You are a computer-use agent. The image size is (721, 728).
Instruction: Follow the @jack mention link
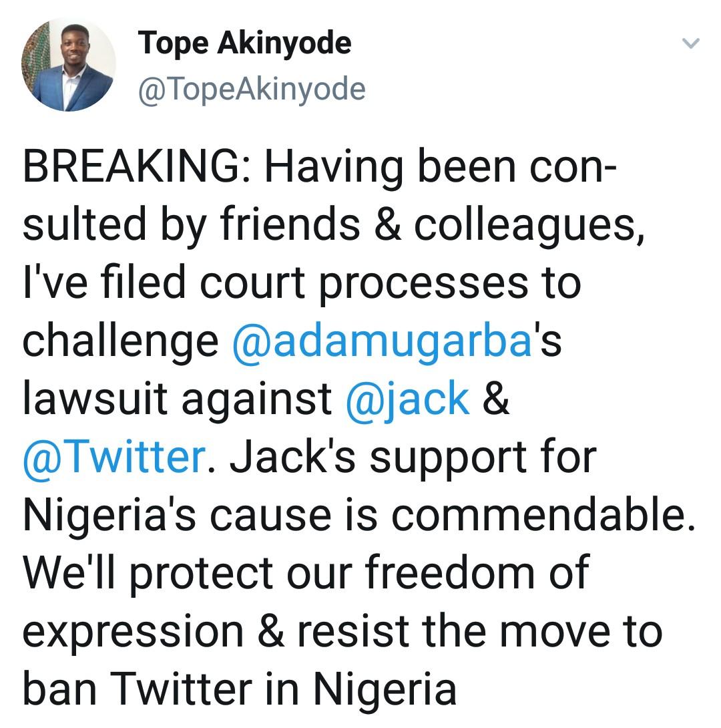[x=407, y=399]
